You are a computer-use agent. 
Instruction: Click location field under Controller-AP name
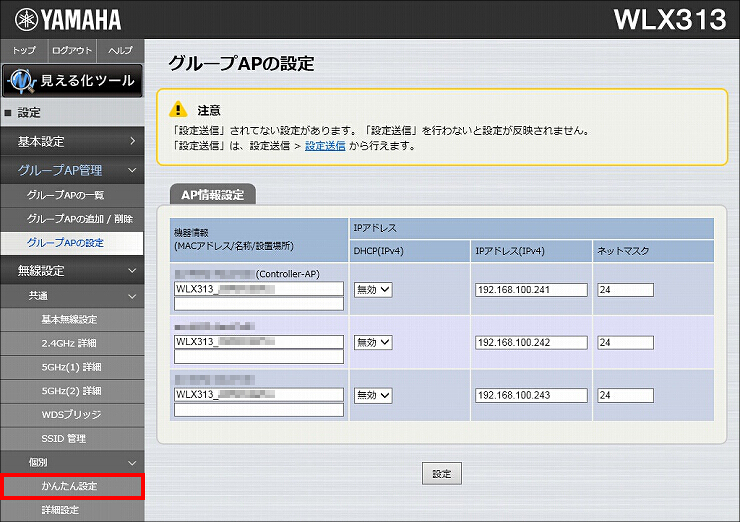[259, 303]
